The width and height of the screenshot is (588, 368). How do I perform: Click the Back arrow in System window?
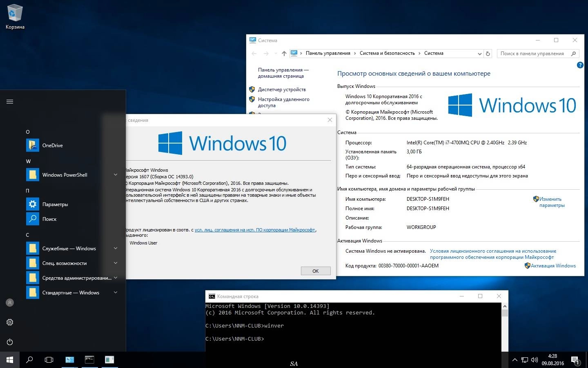click(254, 54)
